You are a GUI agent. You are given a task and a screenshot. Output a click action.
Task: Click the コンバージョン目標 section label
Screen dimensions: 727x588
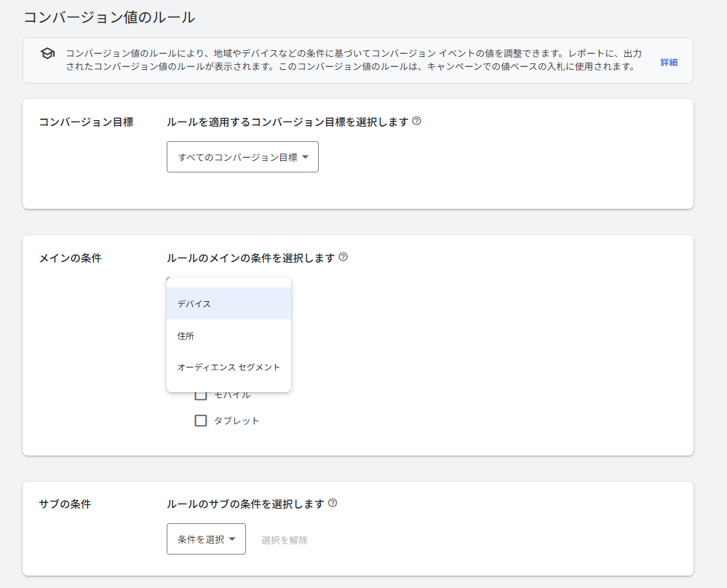(x=86, y=122)
